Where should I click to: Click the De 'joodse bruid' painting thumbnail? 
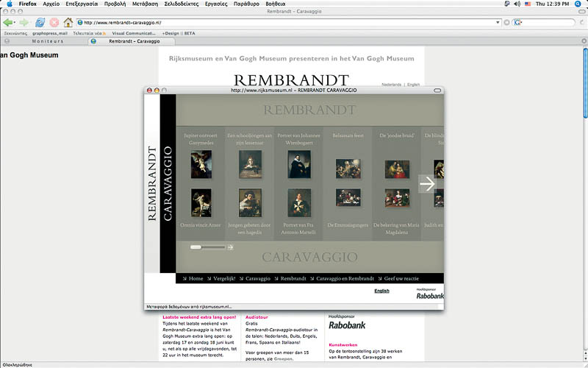pyautogui.click(x=397, y=169)
